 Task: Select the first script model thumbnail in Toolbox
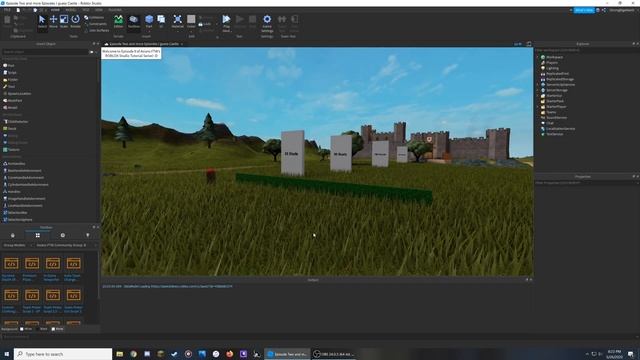click(x=11, y=264)
